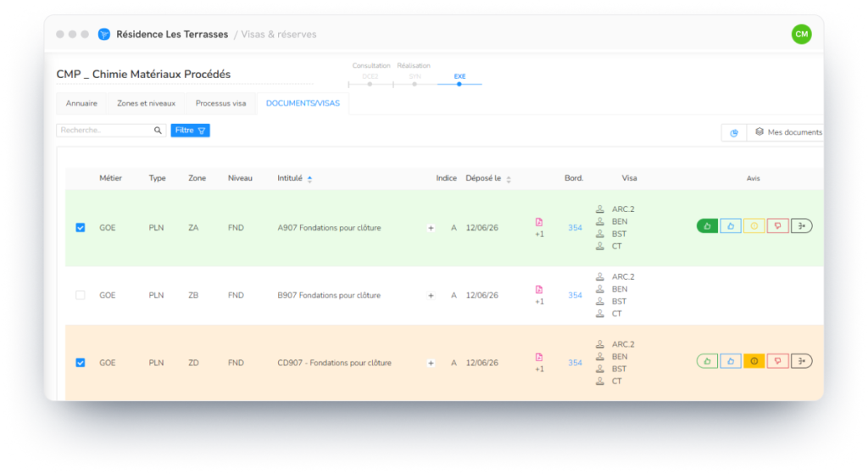This screenshot has height=474, width=868.
Task: Click the orange warning icon for CD907 row
Action: (754, 361)
